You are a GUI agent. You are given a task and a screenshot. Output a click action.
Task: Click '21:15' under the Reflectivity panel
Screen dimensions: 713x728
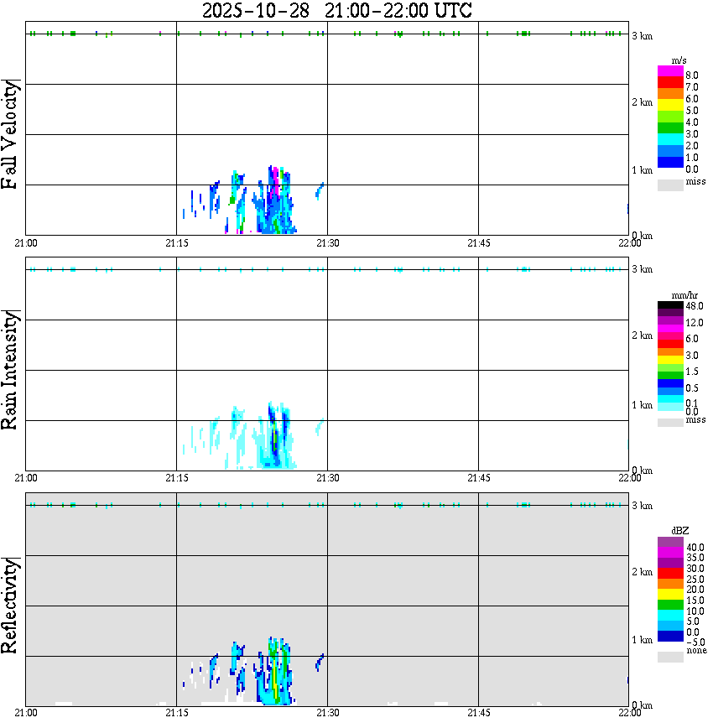click(x=177, y=713)
